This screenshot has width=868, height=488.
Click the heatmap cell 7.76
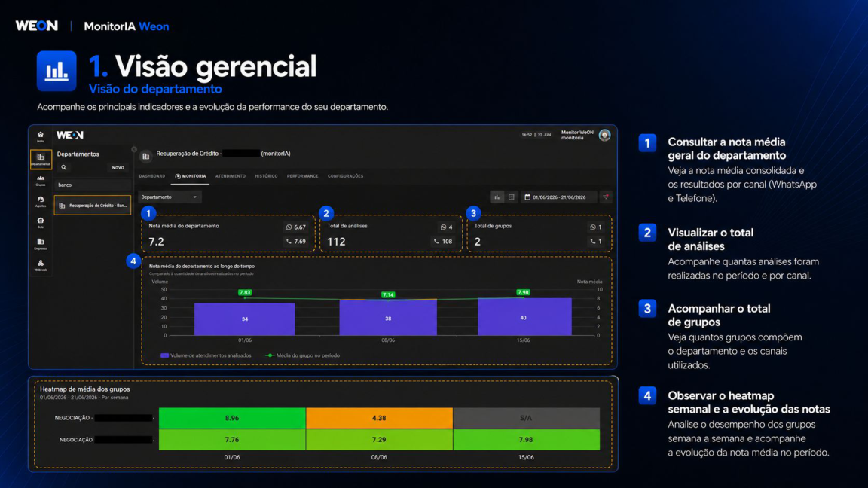[x=232, y=439]
